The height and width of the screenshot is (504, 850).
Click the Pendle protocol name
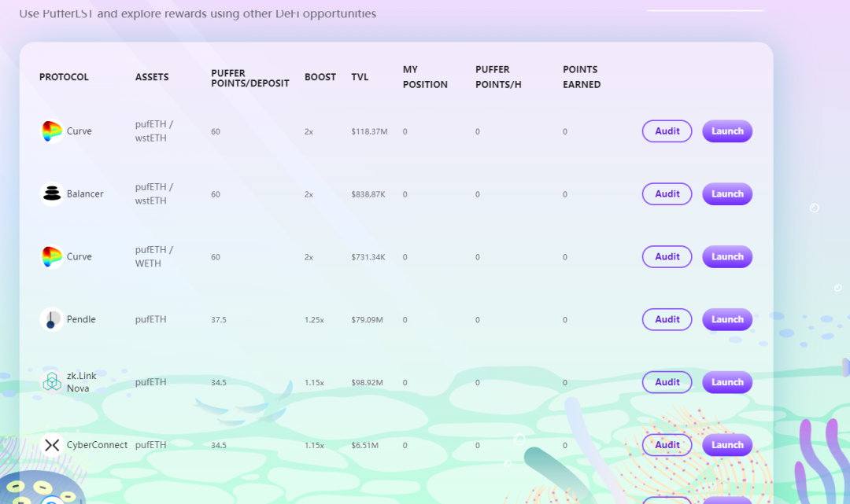click(x=81, y=319)
